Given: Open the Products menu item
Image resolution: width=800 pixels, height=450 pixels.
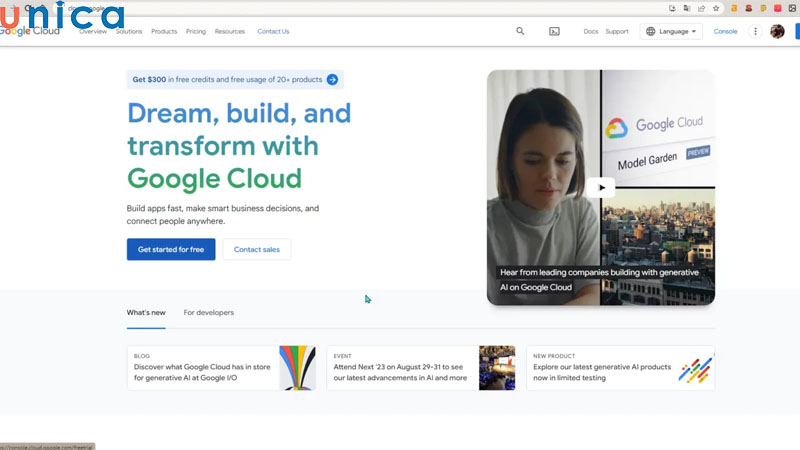Looking at the screenshot, I should (x=164, y=31).
